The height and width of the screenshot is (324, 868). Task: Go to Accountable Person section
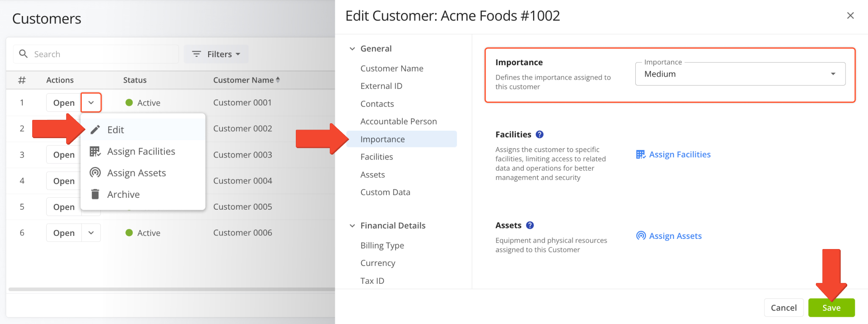398,121
